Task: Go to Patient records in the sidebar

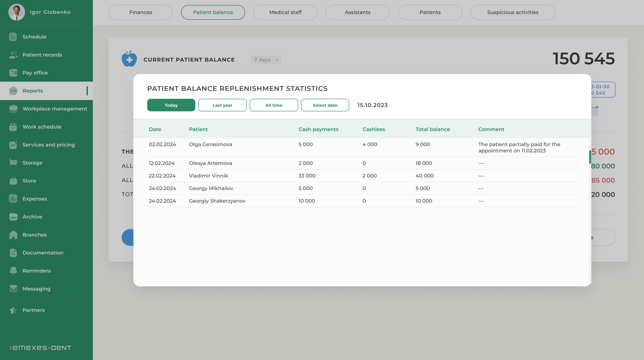Action: [46, 55]
